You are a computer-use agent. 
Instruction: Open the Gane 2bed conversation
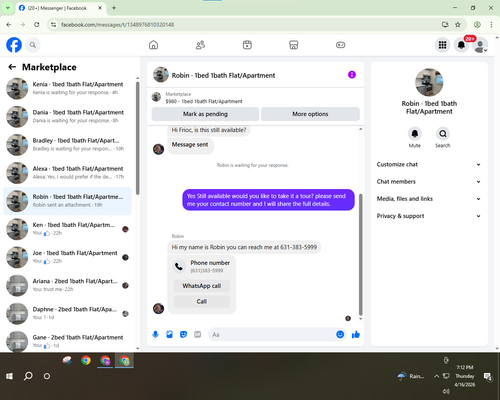68,341
